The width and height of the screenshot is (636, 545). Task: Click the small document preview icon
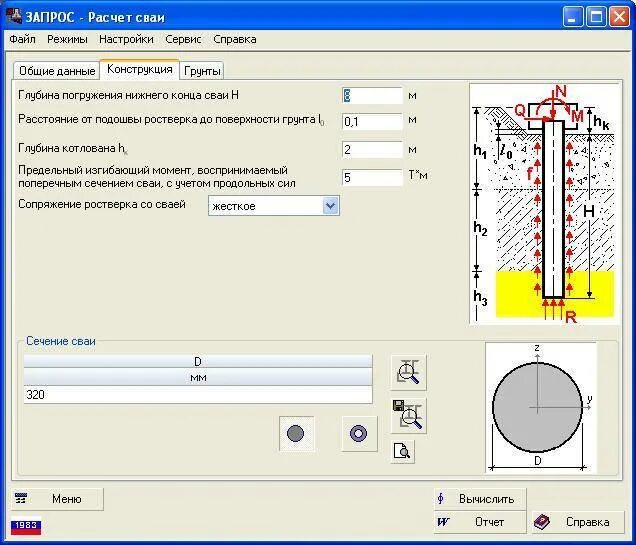tap(402, 451)
